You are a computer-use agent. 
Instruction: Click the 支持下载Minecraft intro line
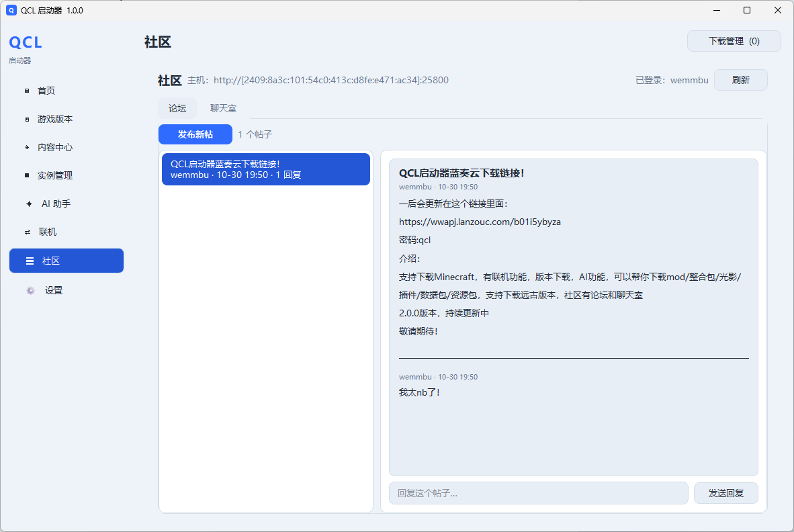click(570, 277)
